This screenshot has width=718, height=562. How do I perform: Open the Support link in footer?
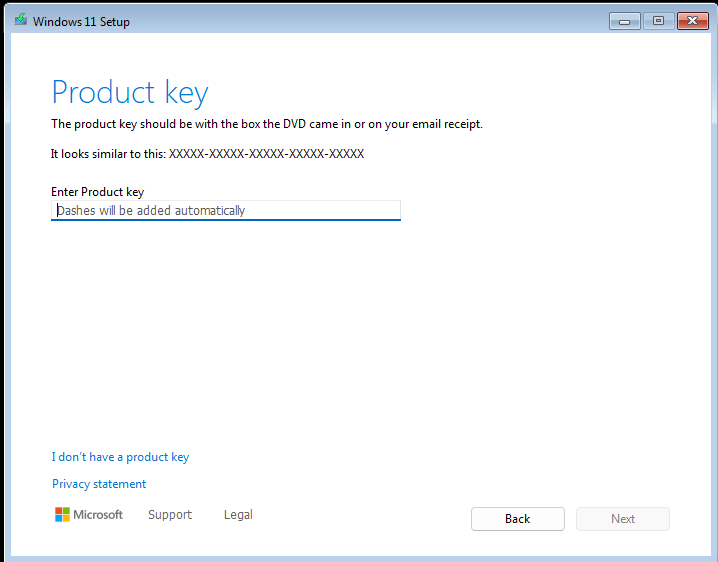tap(170, 515)
